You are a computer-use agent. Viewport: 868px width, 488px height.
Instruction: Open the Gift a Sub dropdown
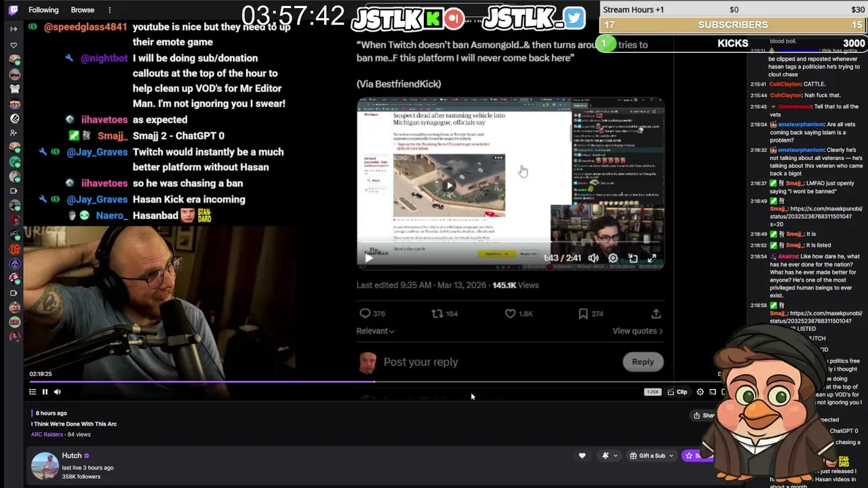tap(652, 455)
